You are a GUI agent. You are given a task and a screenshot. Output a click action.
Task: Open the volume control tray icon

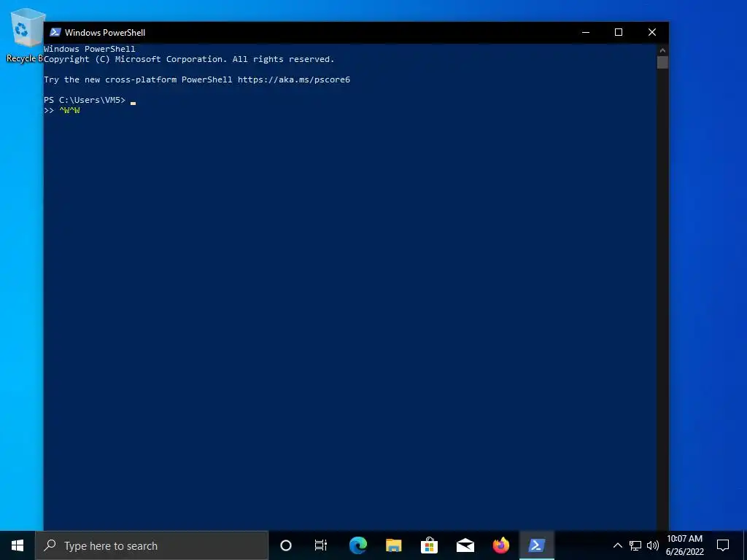coord(653,545)
